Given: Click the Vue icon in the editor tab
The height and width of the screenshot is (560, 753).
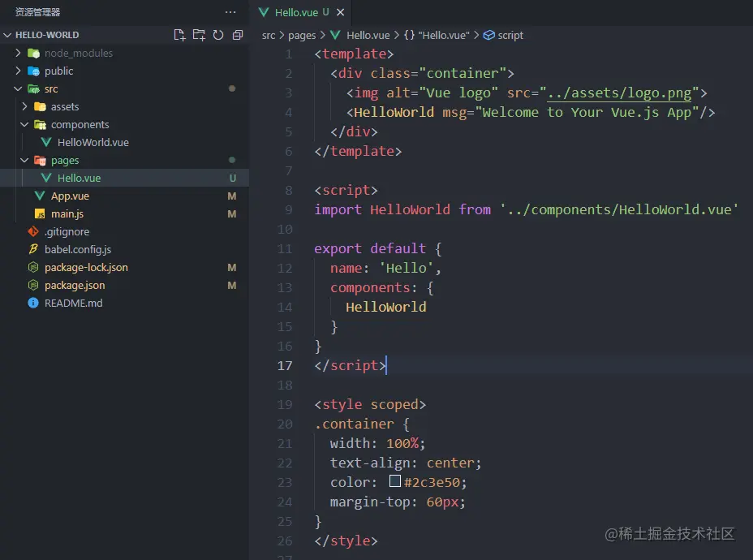Looking at the screenshot, I should (264, 12).
